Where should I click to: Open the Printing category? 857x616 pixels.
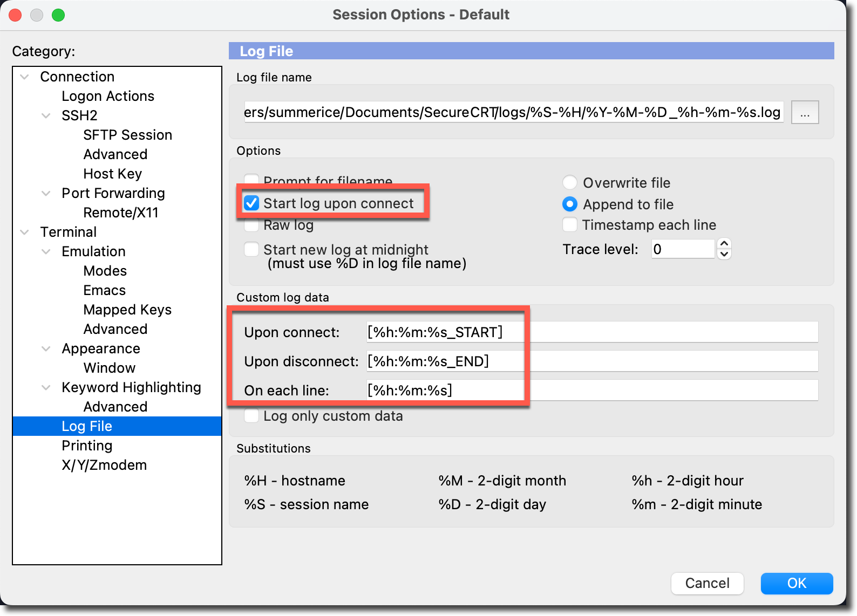[x=87, y=446]
